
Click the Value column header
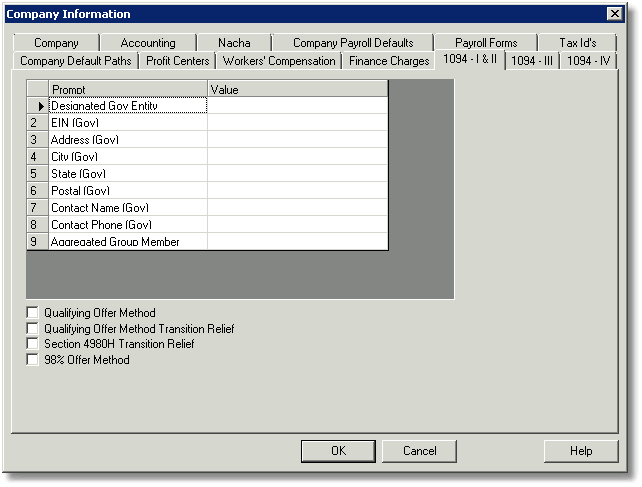coord(297,89)
